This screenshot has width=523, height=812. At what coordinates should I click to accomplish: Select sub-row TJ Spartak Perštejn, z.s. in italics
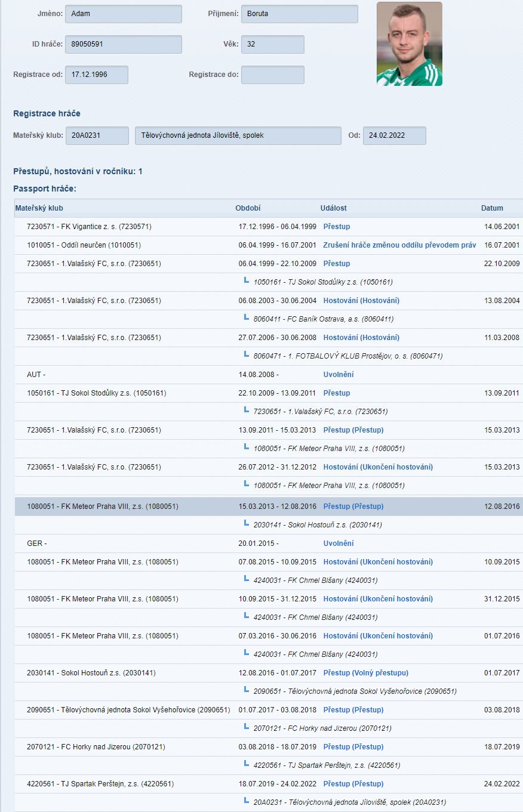269,765
